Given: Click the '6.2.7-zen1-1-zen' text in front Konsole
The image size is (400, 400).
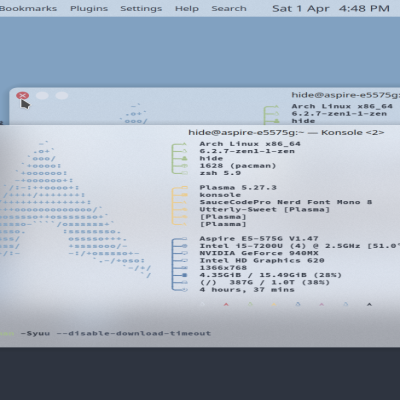Looking at the screenshot, I should point(247,151).
